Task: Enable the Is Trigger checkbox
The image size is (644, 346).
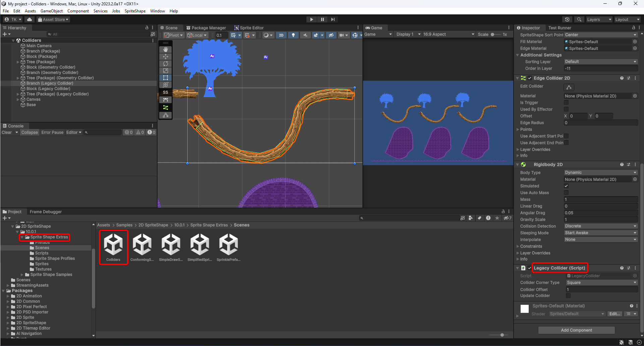Action: [566, 102]
